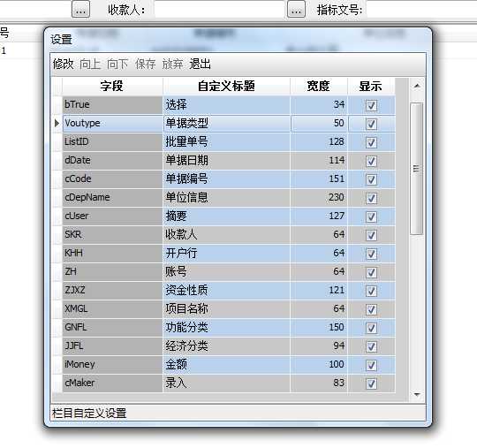Toggle the 显示 checkbox for Voutype

pos(371,124)
